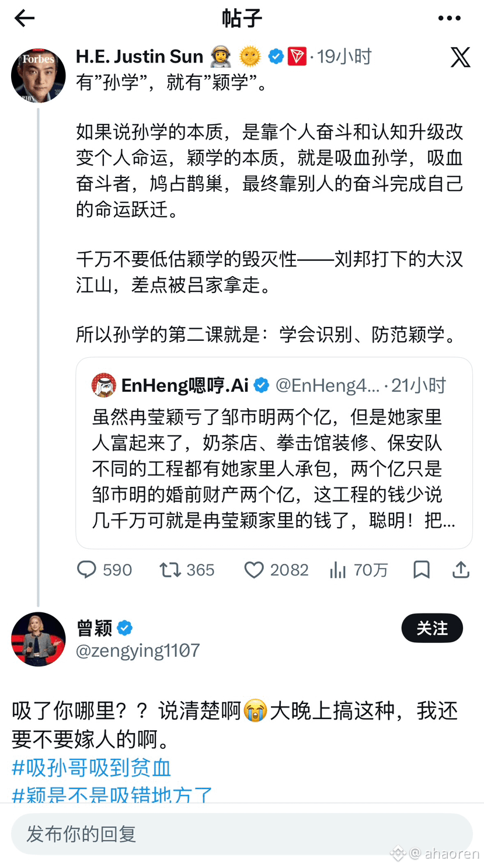This screenshot has width=484, height=868.
Task: Tap Justin Sun's blue verified badge
Action: point(276,57)
